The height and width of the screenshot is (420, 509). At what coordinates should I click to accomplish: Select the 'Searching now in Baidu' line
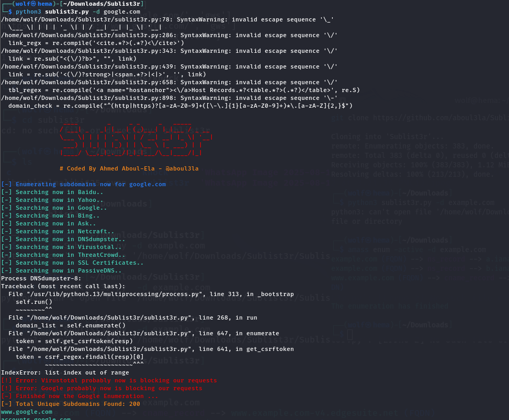53,192
